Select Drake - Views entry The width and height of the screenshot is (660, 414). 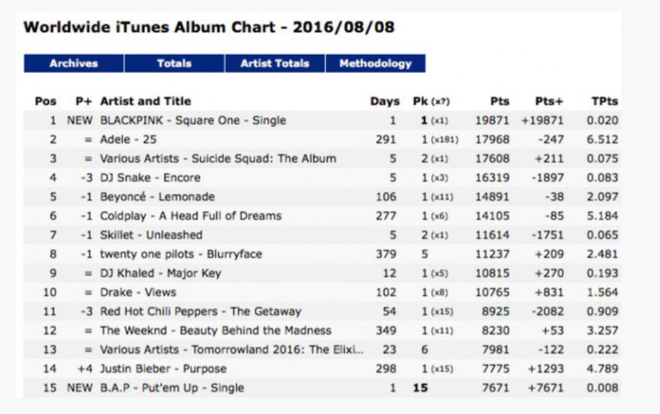click(138, 292)
